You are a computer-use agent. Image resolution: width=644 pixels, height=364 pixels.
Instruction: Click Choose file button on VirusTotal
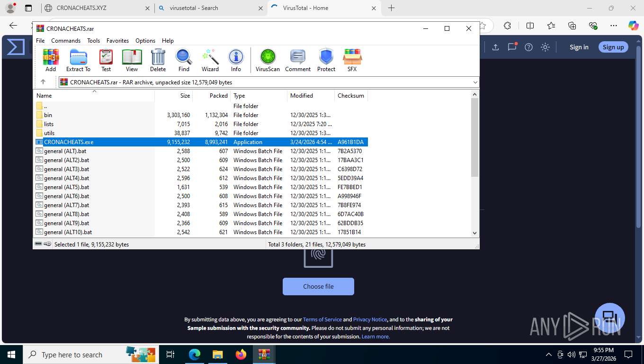[318, 287]
